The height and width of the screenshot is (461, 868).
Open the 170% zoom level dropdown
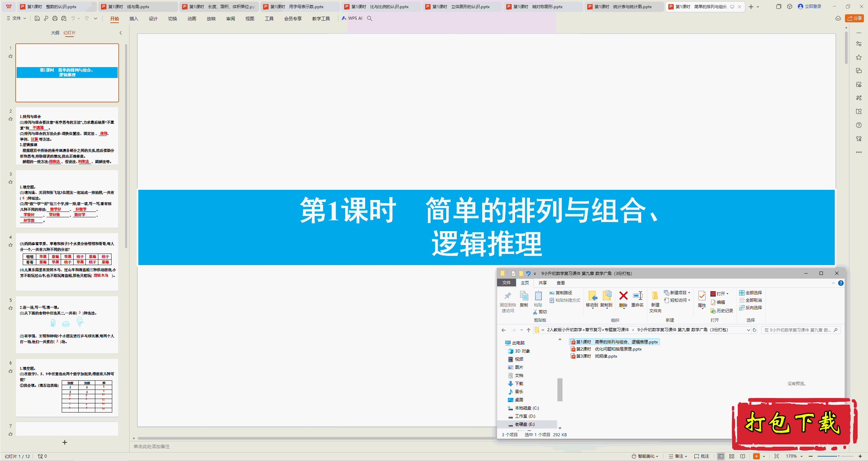pos(794,456)
